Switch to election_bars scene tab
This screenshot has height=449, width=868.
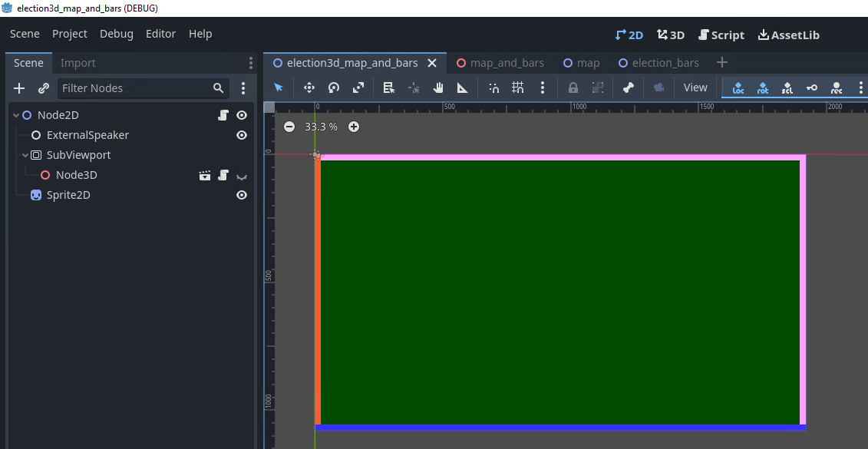tap(658, 63)
